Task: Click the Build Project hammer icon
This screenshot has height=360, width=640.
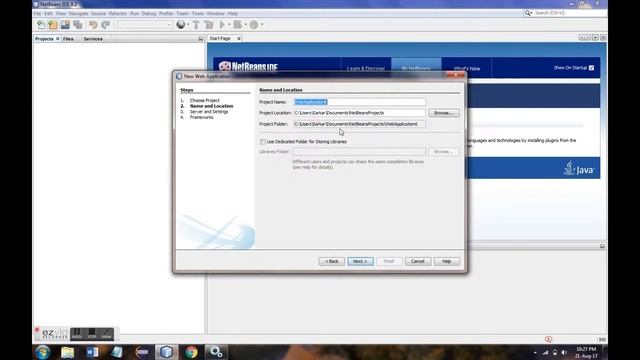Action: tap(196, 25)
